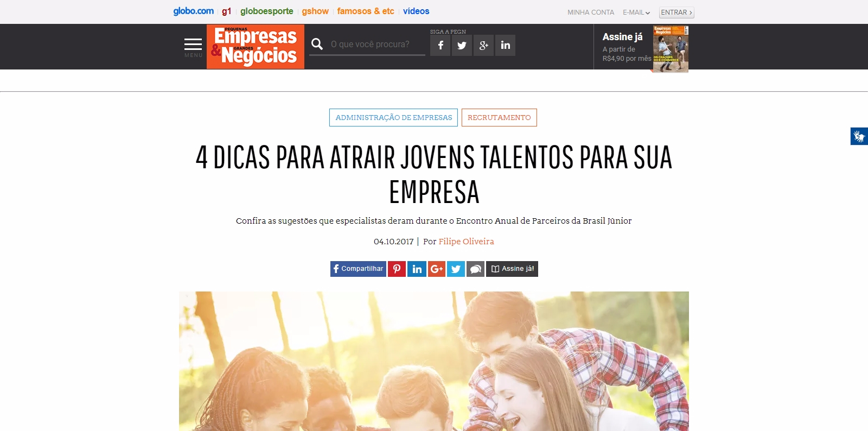This screenshot has width=868, height=431.
Task: Select the Recrutamento tag
Action: pos(499,118)
